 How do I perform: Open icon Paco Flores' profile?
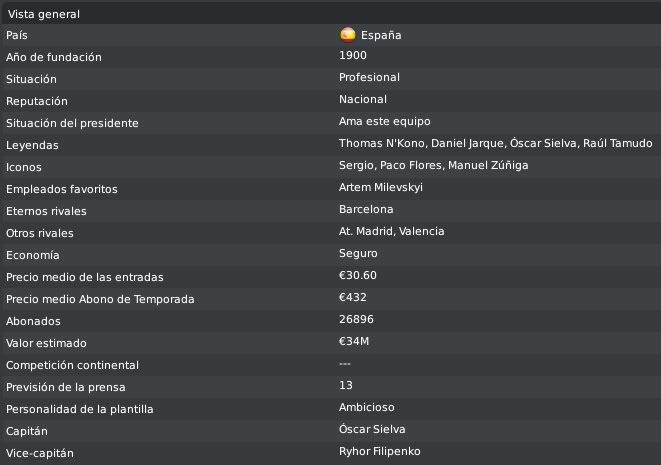click(411, 165)
